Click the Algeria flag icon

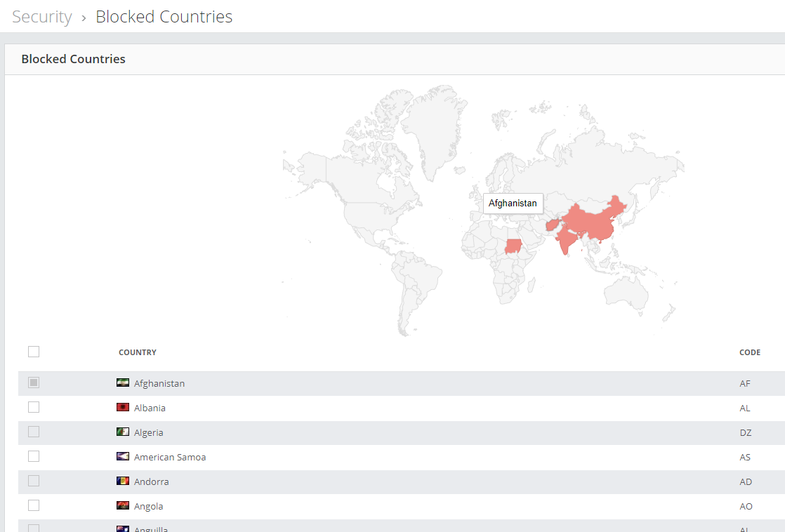tap(123, 432)
